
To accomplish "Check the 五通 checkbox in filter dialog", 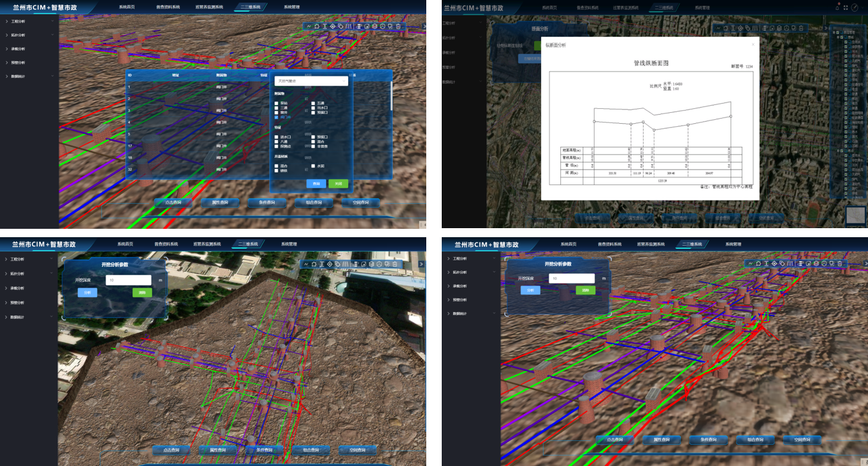I will click(x=313, y=103).
